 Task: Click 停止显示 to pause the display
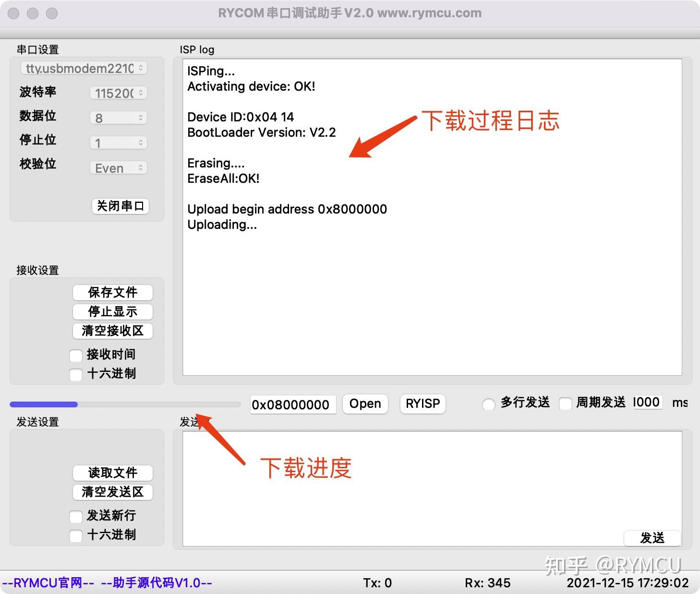click(x=112, y=311)
